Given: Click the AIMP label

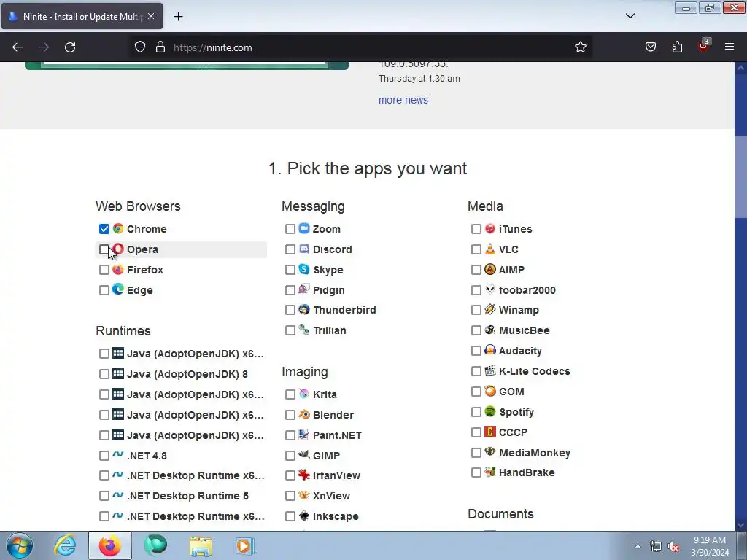Looking at the screenshot, I should tap(511, 270).
